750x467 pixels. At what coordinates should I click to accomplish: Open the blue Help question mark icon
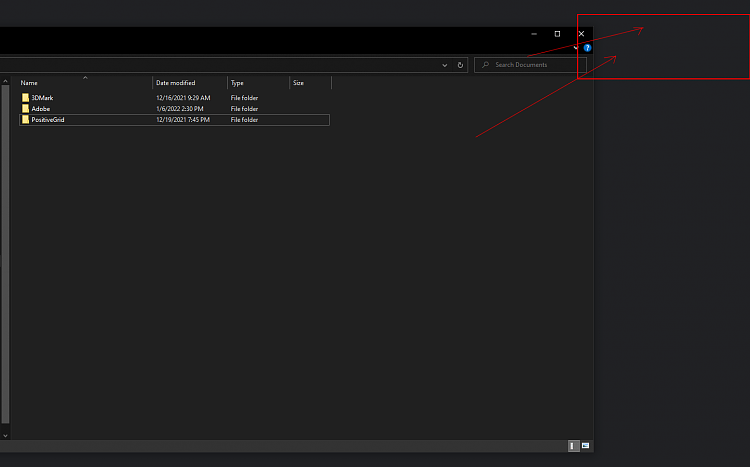(x=587, y=48)
